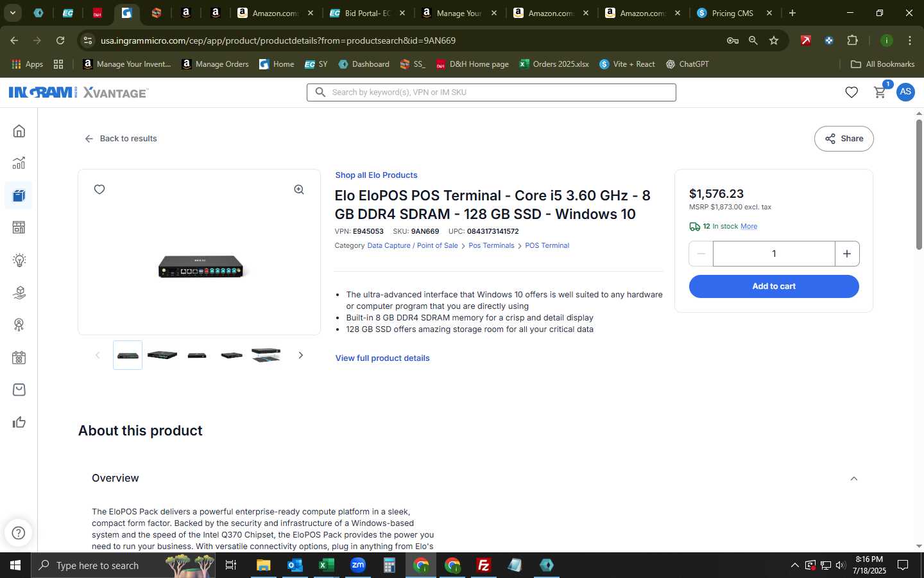Screen dimensions: 924x578
Task: Open the POS Terminal category link
Action: click(x=547, y=246)
